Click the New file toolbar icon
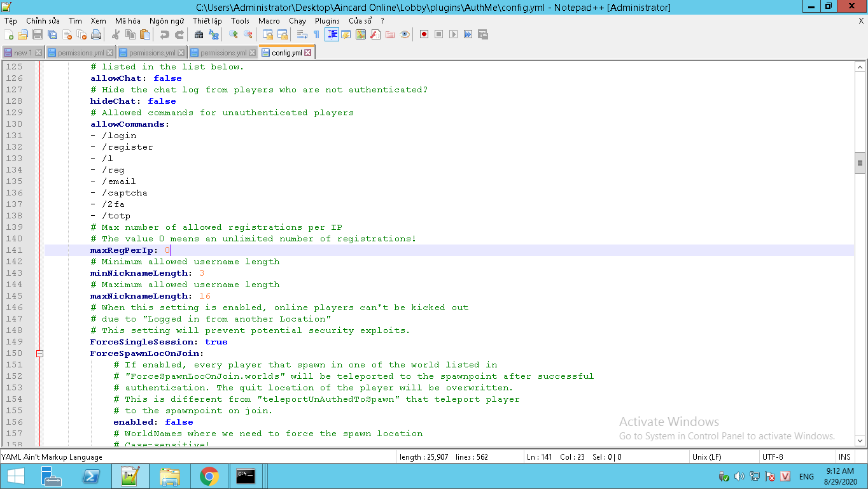The image size is (868, 489). 9,34
